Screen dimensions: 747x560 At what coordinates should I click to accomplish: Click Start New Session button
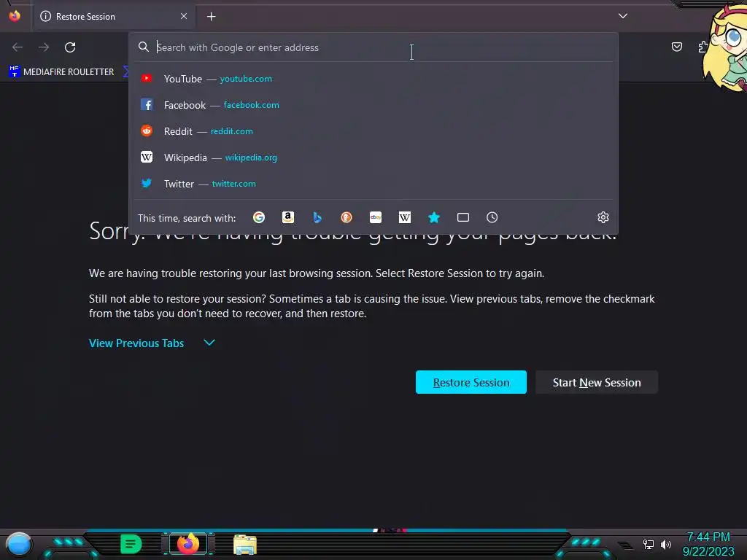(x=597, y=382)
